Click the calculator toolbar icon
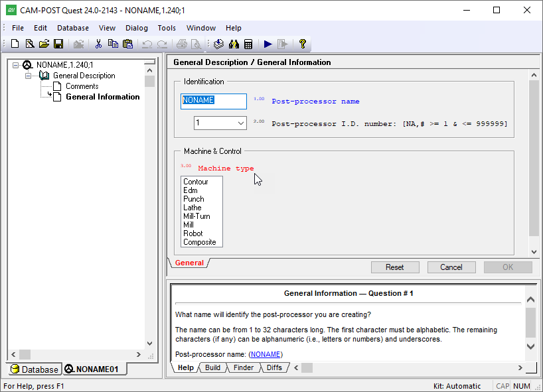This screenshot has width=543, height=392. point(248,44)
